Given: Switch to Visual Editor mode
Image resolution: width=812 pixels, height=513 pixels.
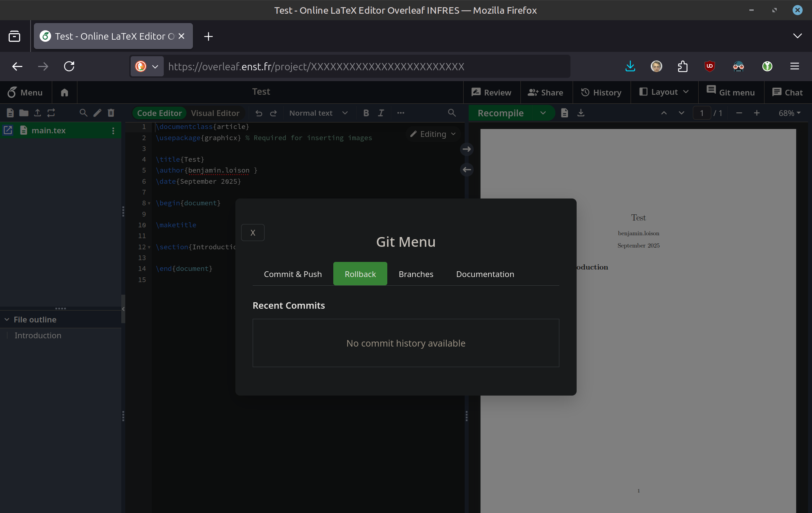Looking at the screenshot, I should pos(215,113).
